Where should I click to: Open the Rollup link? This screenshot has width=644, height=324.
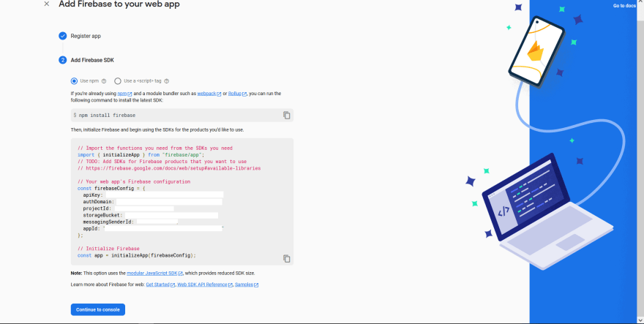point(237,94)
